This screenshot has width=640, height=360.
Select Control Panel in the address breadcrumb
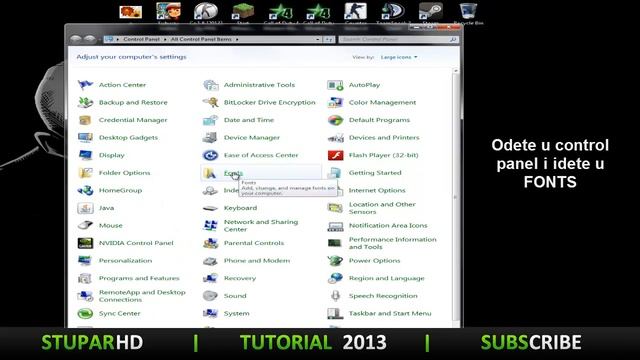coord(141,40)
